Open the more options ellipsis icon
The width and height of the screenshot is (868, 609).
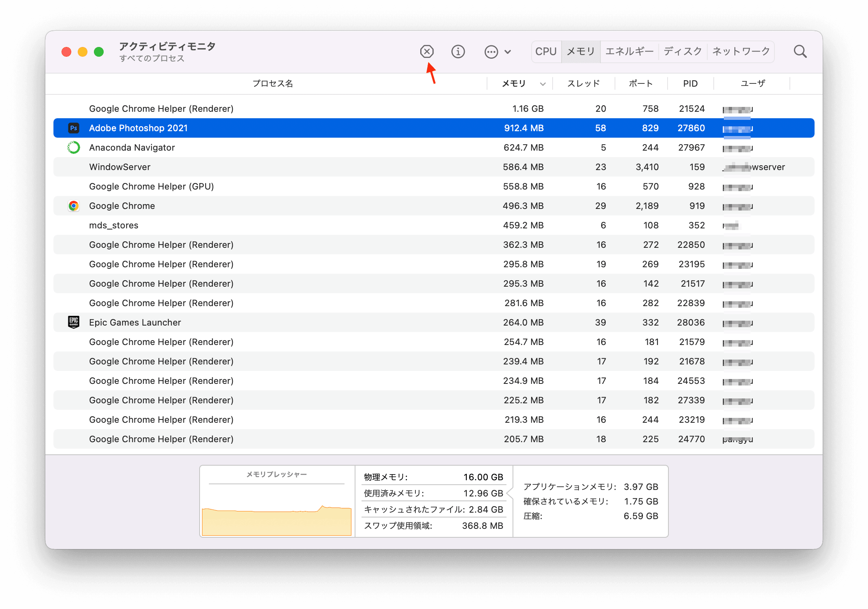tap(491, 51)
